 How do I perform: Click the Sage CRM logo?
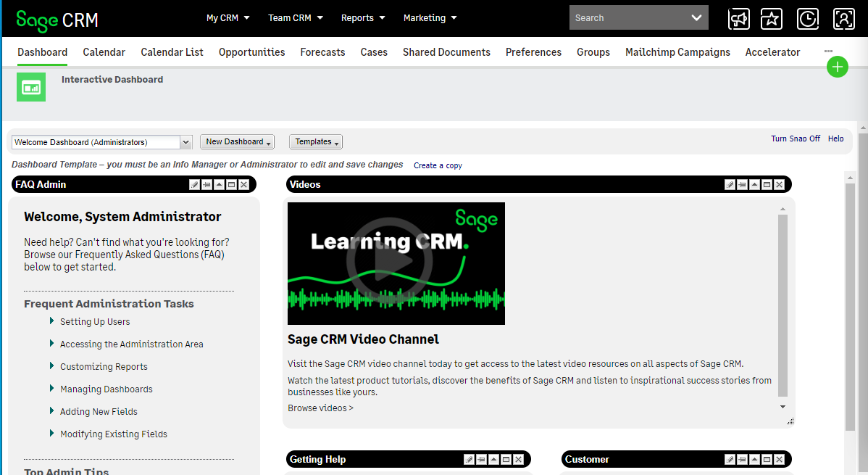coord(57,20)
